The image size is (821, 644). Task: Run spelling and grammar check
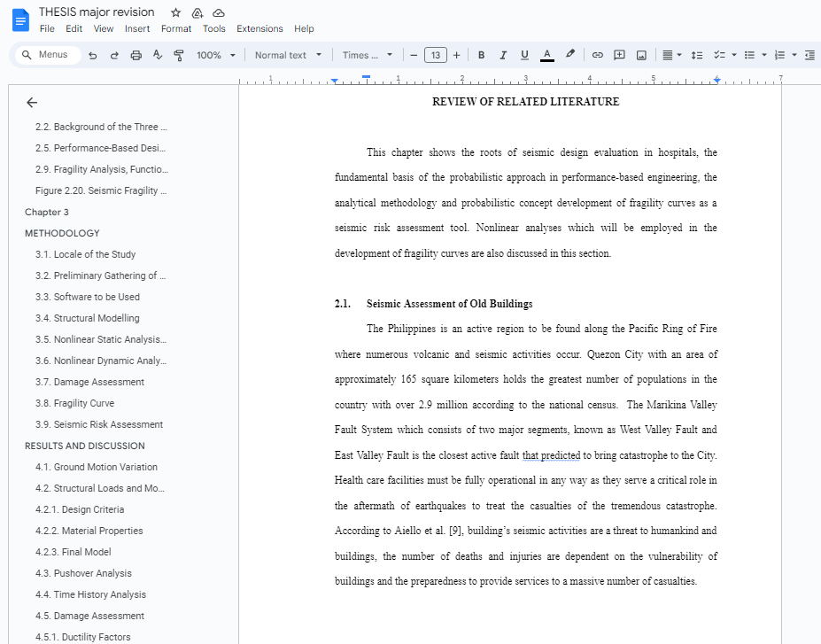point(158,55)
